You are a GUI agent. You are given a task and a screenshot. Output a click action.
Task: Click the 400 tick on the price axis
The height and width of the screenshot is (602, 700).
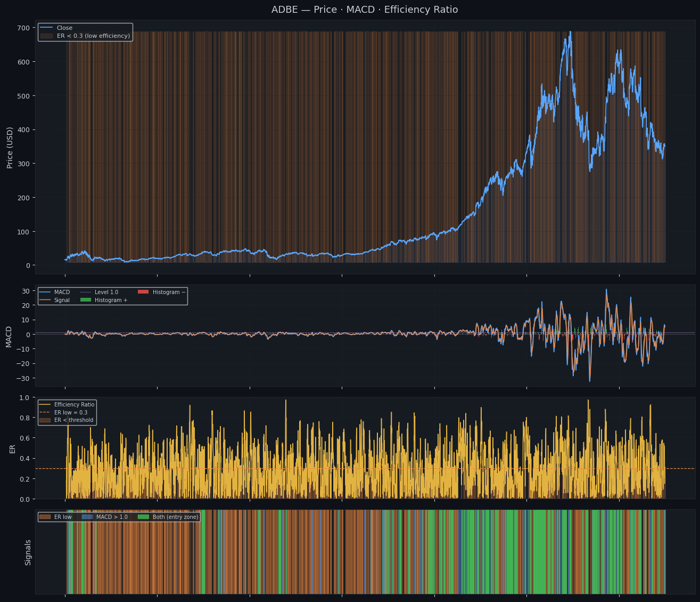(x=24, y=130)
